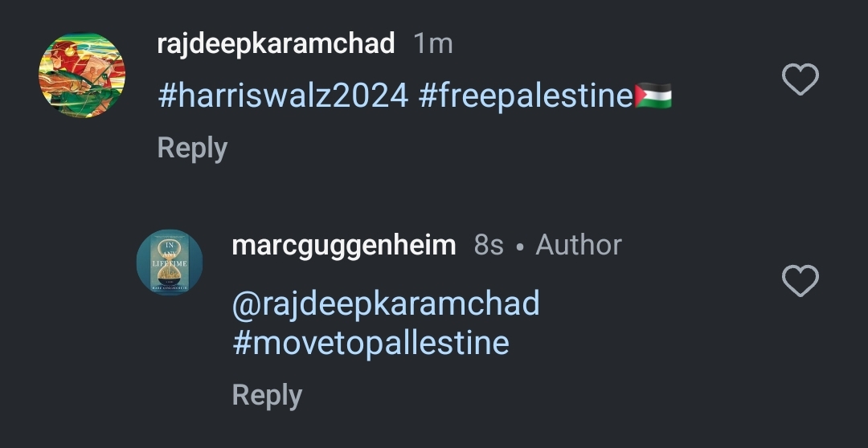View the rajdeepkaramchad username profile
The height and width of the screenshot is (448, 868).
coord(276,43)
